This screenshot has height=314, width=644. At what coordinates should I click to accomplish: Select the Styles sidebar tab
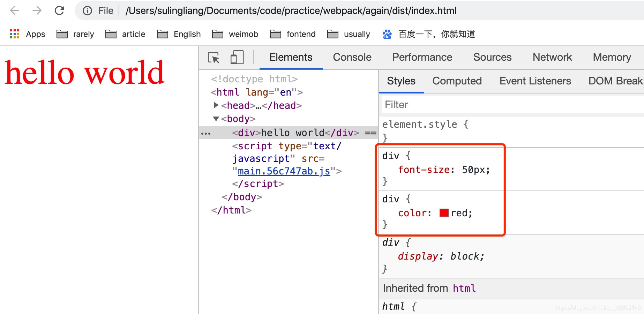(401, 81)
